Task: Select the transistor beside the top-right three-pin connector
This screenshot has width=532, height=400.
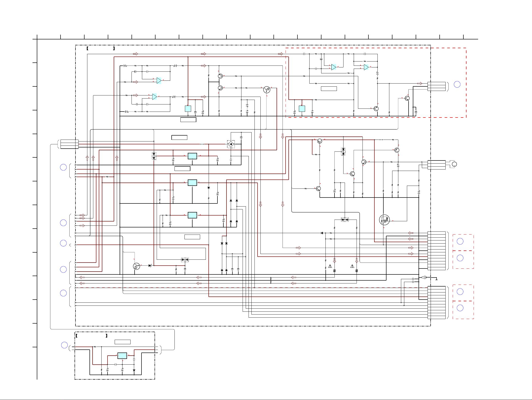Action: coord(407,98)
